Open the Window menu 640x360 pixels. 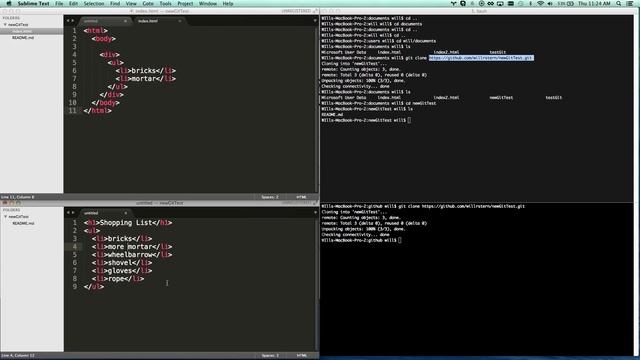[x=208, y=3]
